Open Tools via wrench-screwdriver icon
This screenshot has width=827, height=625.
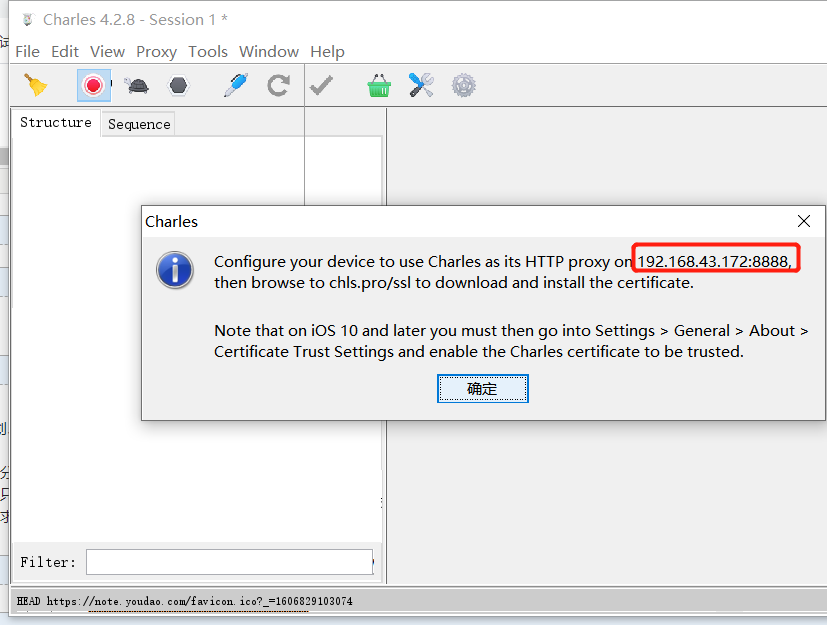coord(421,85)
